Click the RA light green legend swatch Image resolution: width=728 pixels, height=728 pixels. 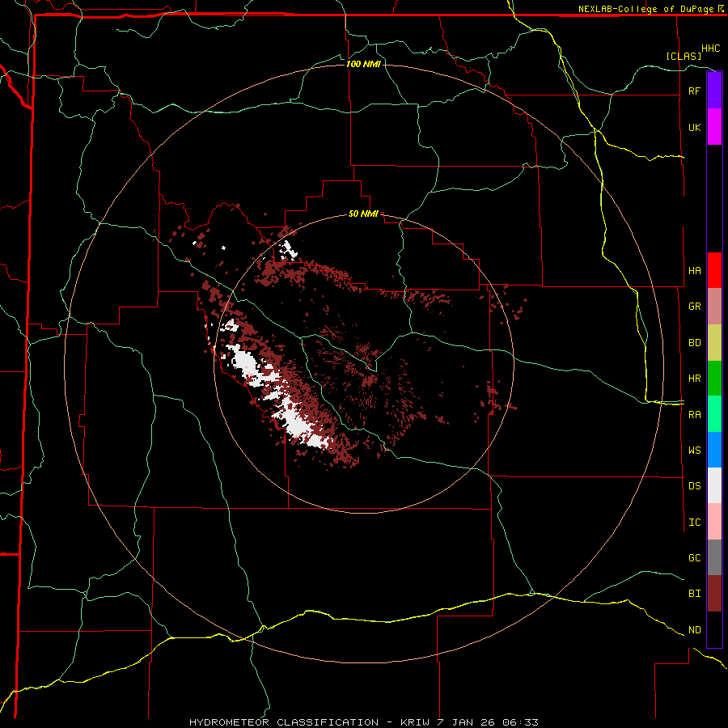pos(714,413)
